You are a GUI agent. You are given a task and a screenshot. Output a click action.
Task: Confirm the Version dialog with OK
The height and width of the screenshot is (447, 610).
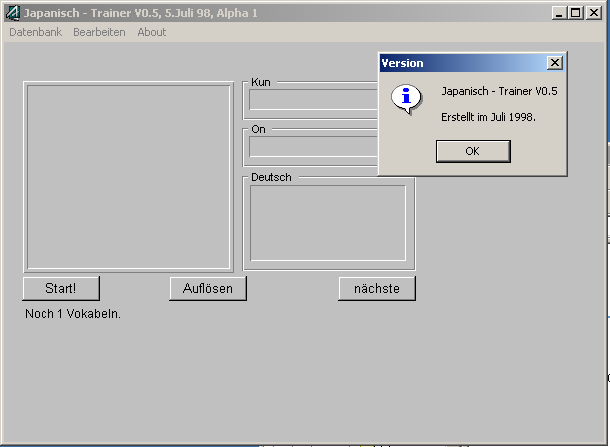(473, 151)
